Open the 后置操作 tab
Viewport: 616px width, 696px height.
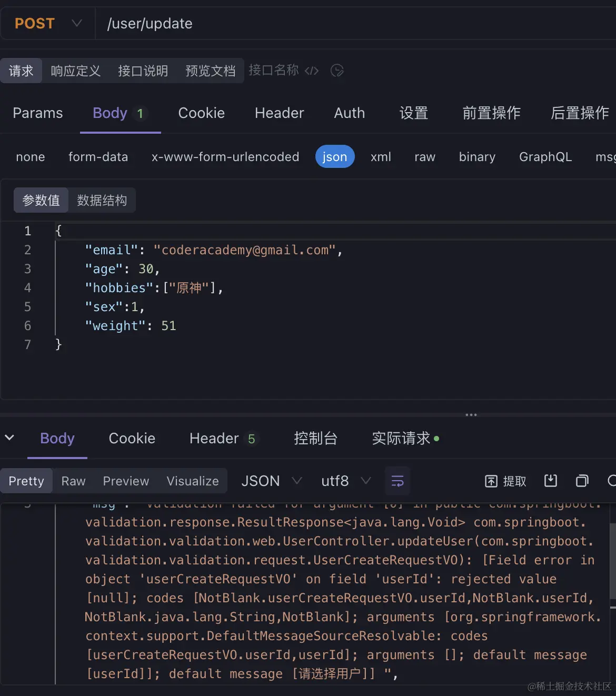(x=580, y=113)
